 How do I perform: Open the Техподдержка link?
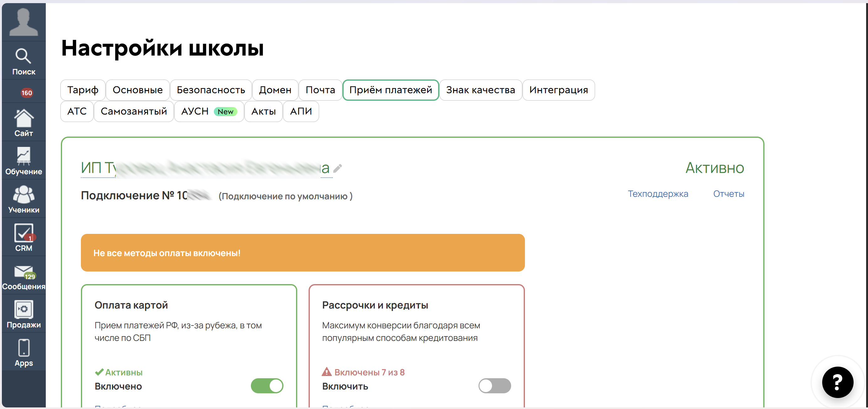click(658, 194)
